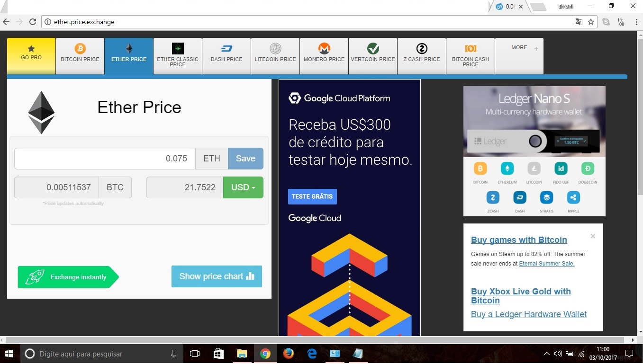Reload the page
The height and width of the screenshot is (364, 643).
(33, 22)
